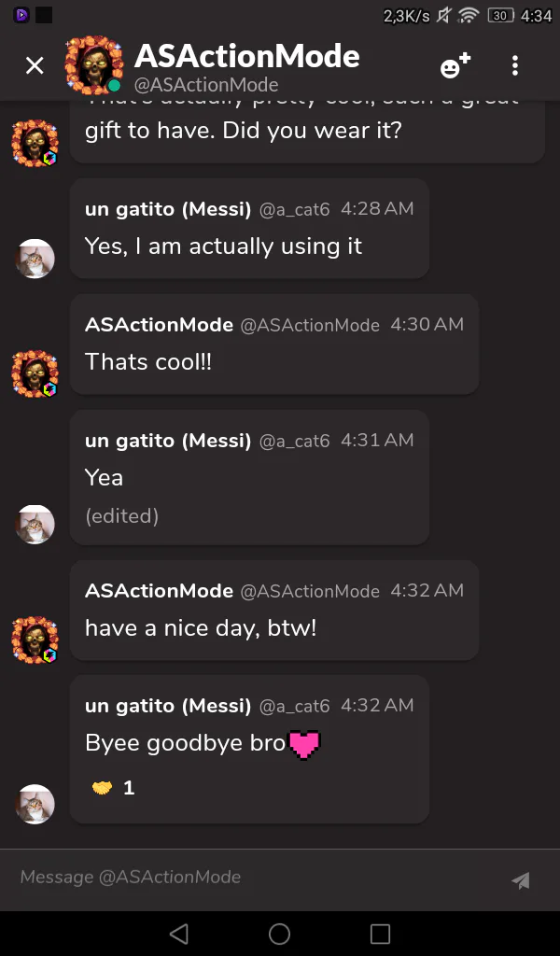
Task: Tap the Android home circle button
Action: pyautogui.click(x=279, y=933)
